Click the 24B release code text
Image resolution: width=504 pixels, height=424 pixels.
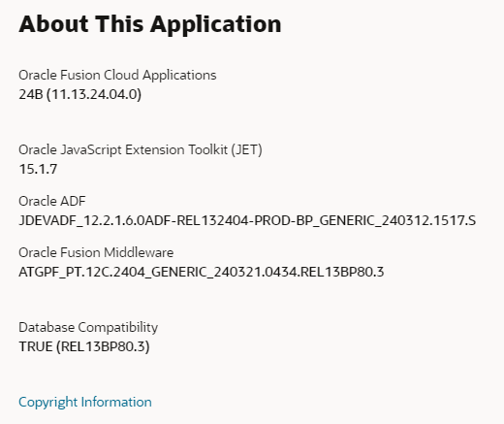pos(31,94)
